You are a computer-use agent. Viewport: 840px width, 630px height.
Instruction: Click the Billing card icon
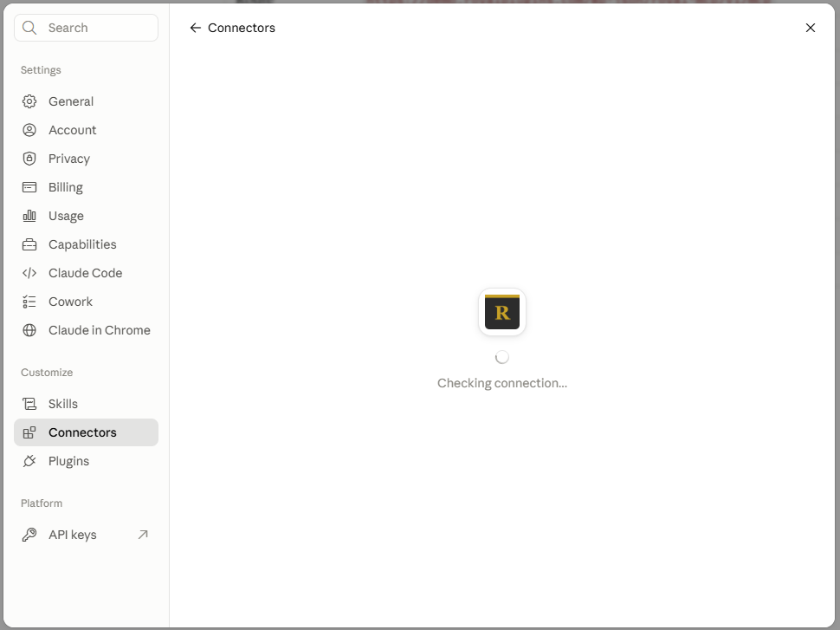coord(29,187)
